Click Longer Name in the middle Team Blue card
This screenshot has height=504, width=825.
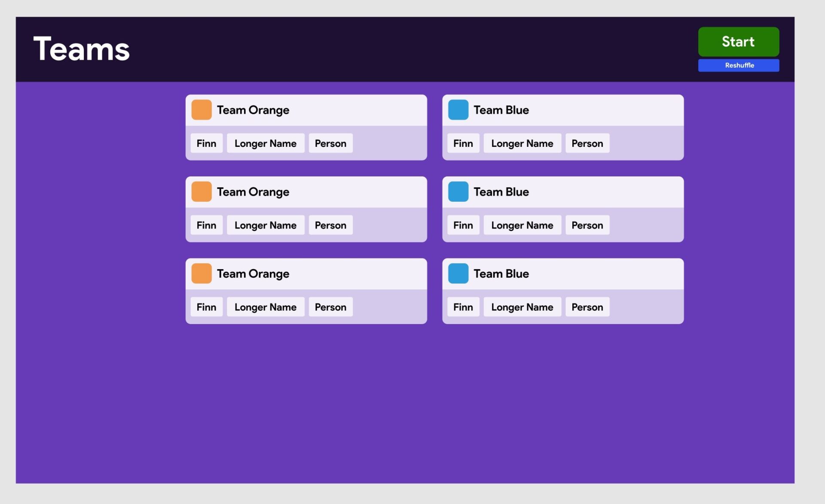click(x=522, y=225)
